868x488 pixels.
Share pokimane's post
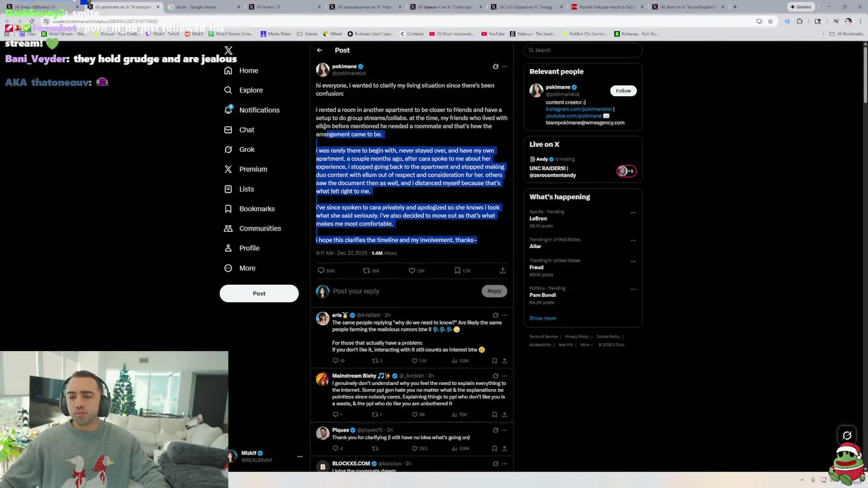coord(502,270)
